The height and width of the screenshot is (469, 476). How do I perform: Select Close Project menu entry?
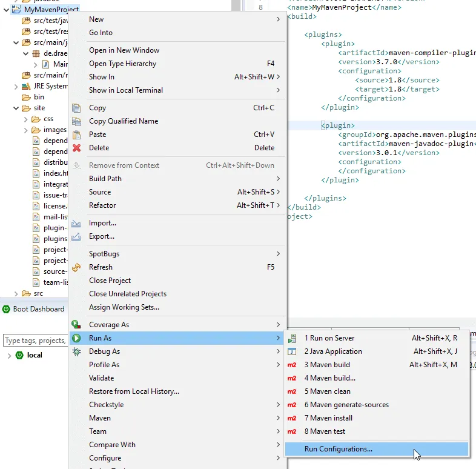[110, 281]
